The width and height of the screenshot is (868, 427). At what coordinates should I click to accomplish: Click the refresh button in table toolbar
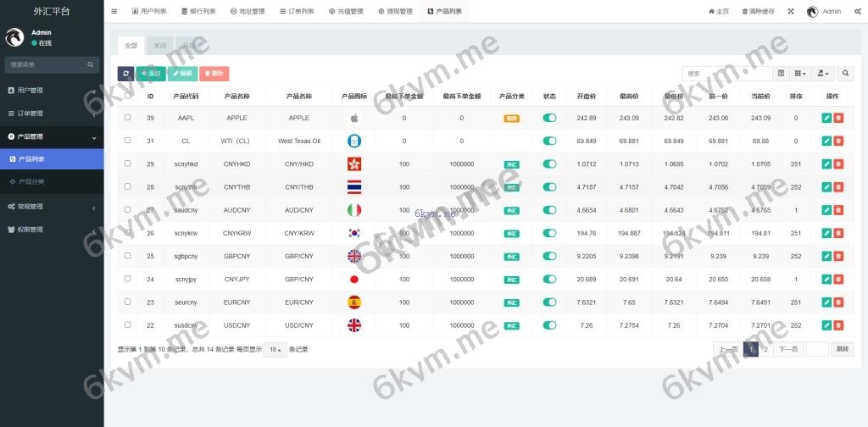125,74
